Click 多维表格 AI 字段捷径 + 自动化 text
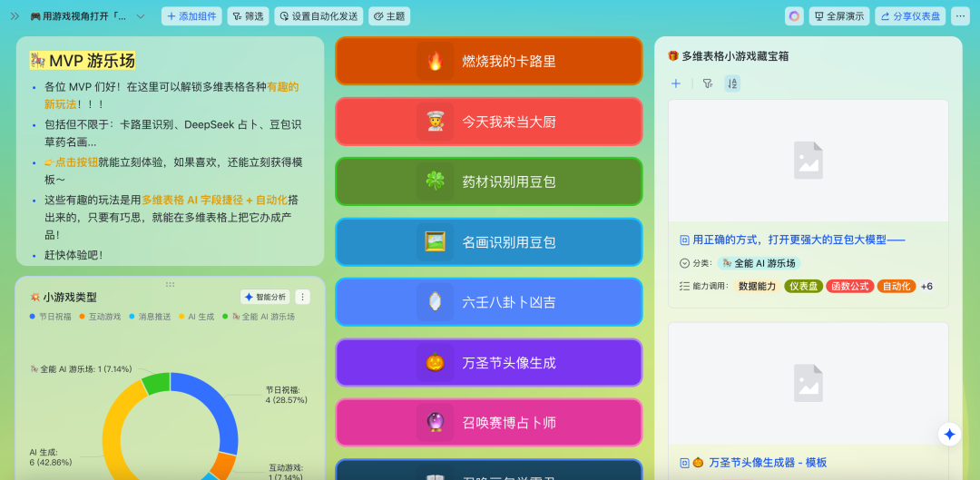The image size is (980, 480). pos(214,200)
